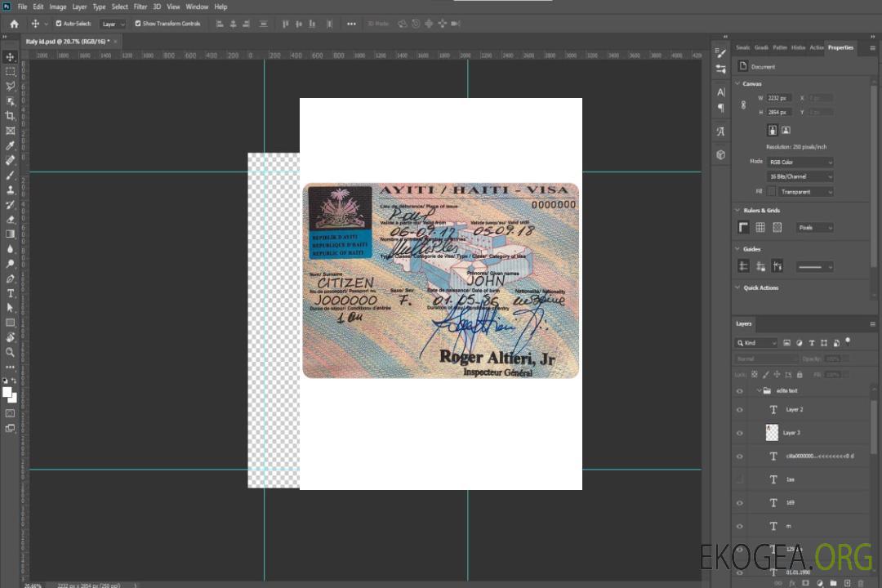Open the 16 Bits/Channel dropdown

click(x=800, y=176)
